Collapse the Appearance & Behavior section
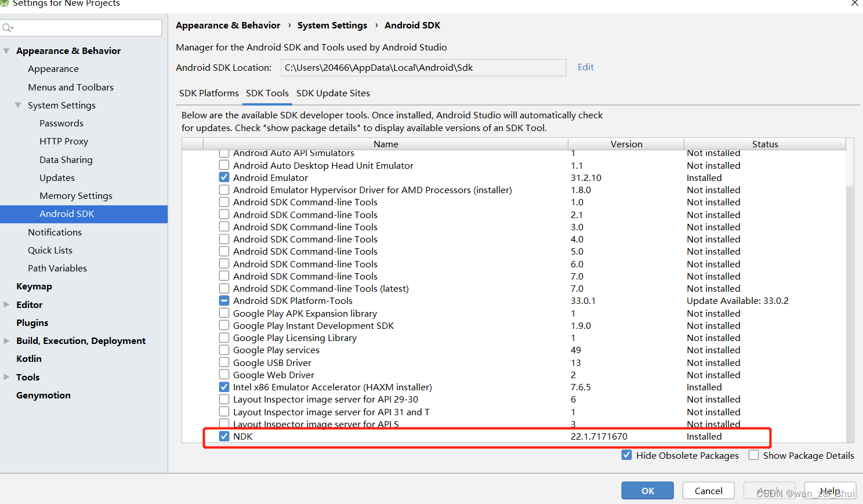Viewport: 863px width, 504px height. tap(6, 51)
